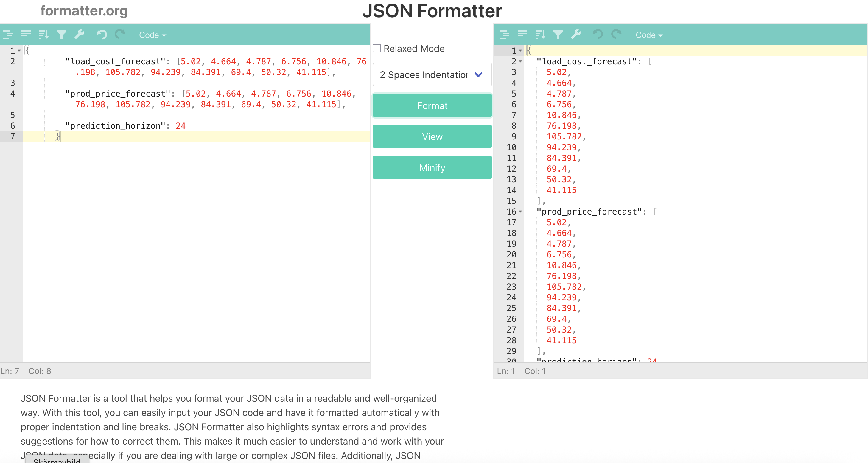Collapse load_cost_forecast array at line 2

coord(521,62)
